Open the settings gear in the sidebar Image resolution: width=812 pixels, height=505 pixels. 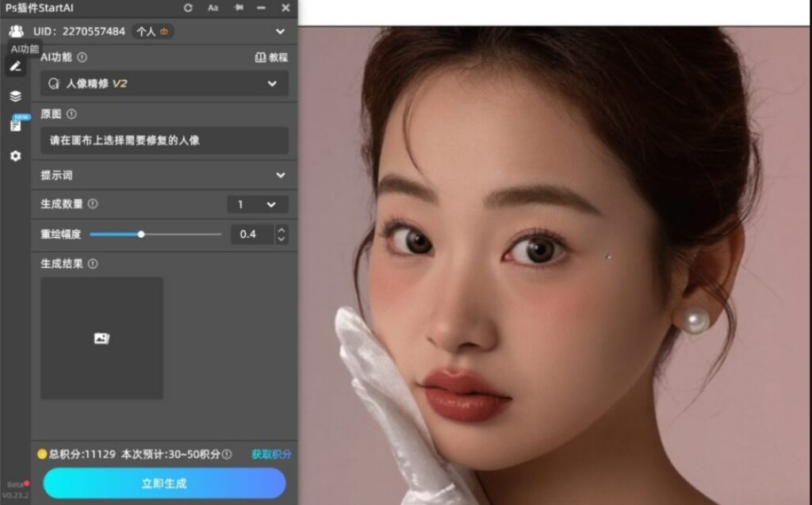[13, 156]
